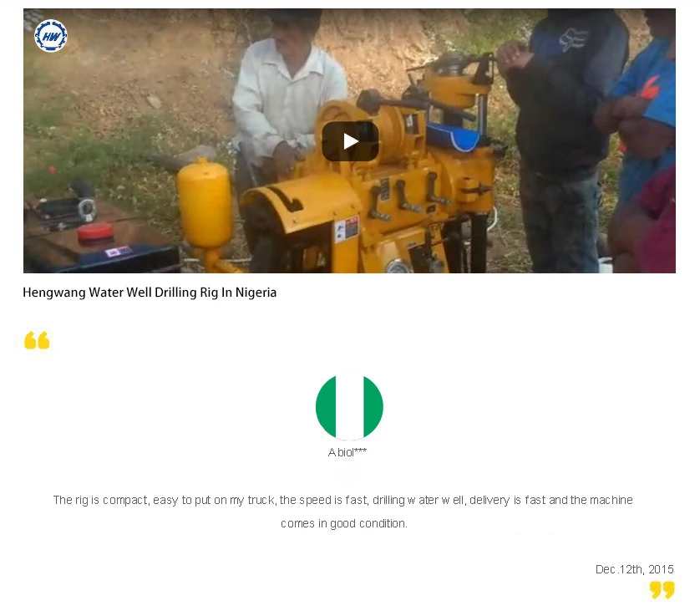Click the phrase 'drilling water well' in the review
700x606 pixels.
[418, 500]
